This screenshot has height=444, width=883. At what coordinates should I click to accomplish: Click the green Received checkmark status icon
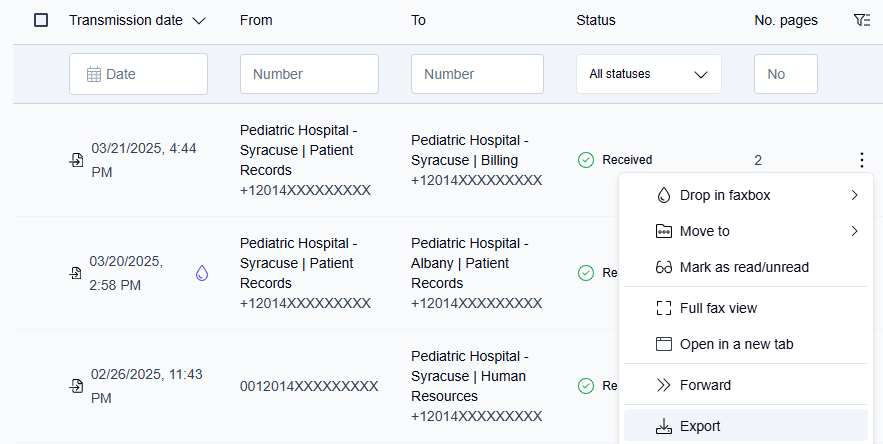click(x=586, y=160)
